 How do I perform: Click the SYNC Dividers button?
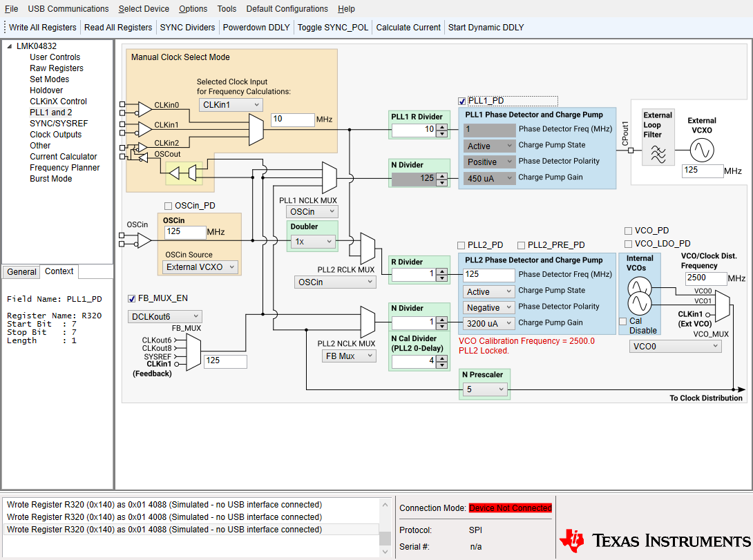point(187,28)
